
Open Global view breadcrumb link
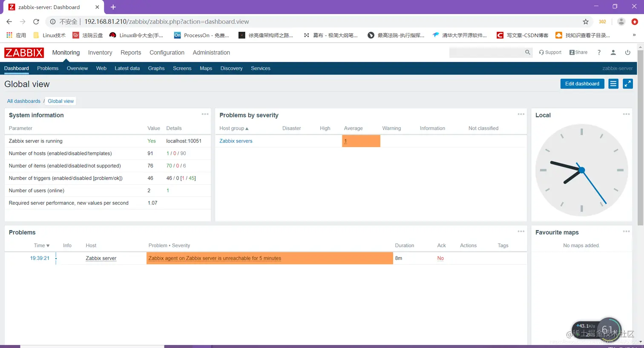coord(60,101)
